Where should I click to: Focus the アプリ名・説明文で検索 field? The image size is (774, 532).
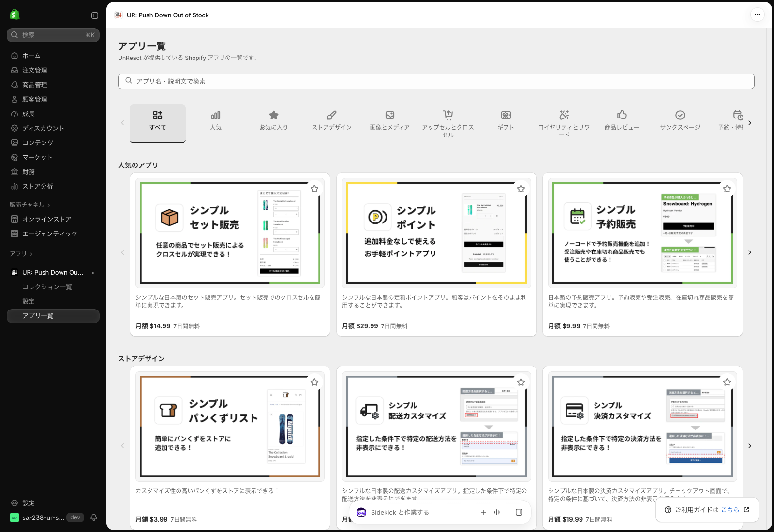click(x=436, y=81)
